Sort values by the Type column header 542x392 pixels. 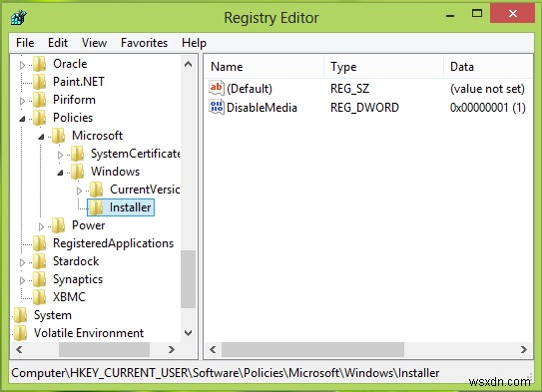383,67
